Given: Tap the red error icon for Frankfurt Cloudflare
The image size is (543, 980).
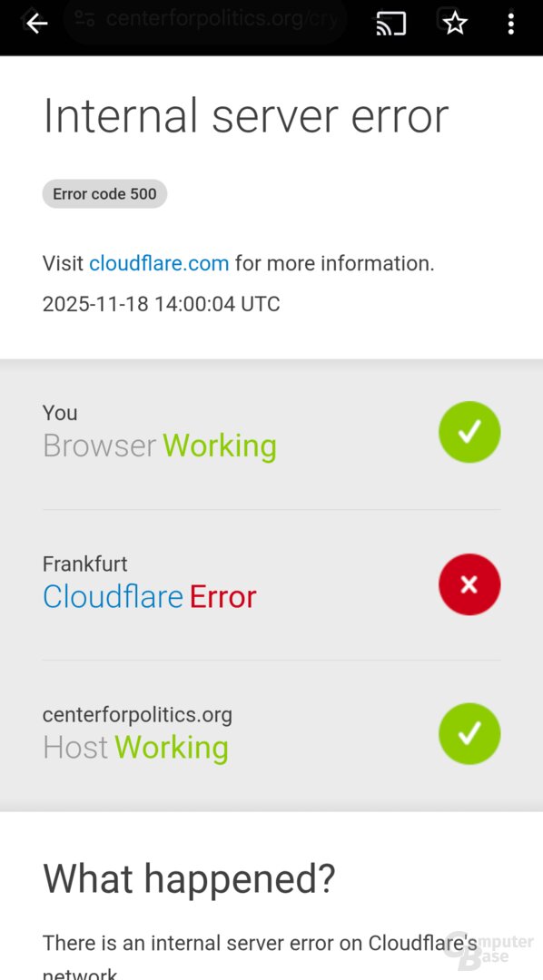Looking at the screenshot, I should tap(469, 584).
